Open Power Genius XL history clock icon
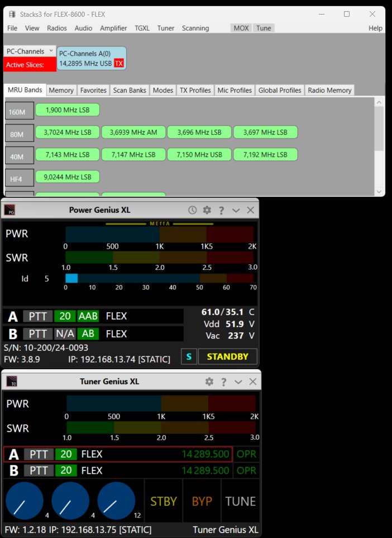 192,210
